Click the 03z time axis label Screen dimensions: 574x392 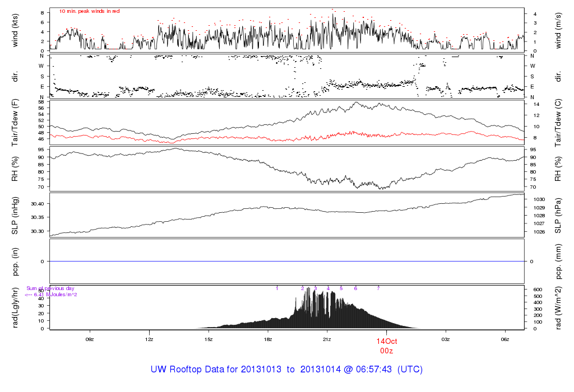(446, 339)
